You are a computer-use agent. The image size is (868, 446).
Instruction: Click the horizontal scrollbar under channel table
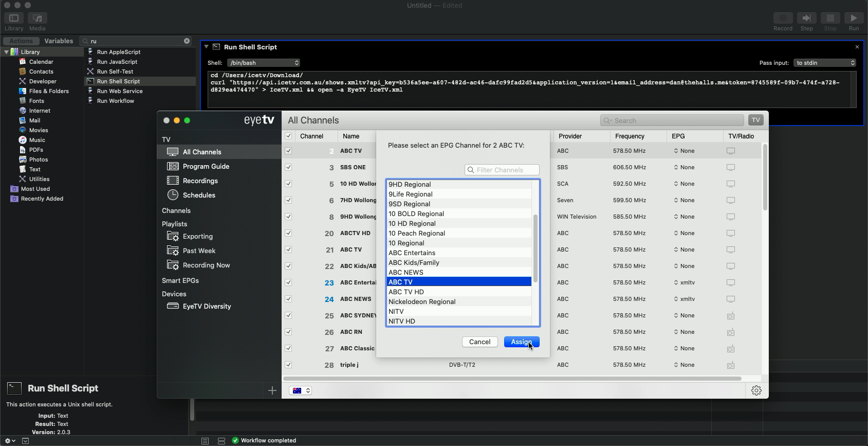coord(513,379)
